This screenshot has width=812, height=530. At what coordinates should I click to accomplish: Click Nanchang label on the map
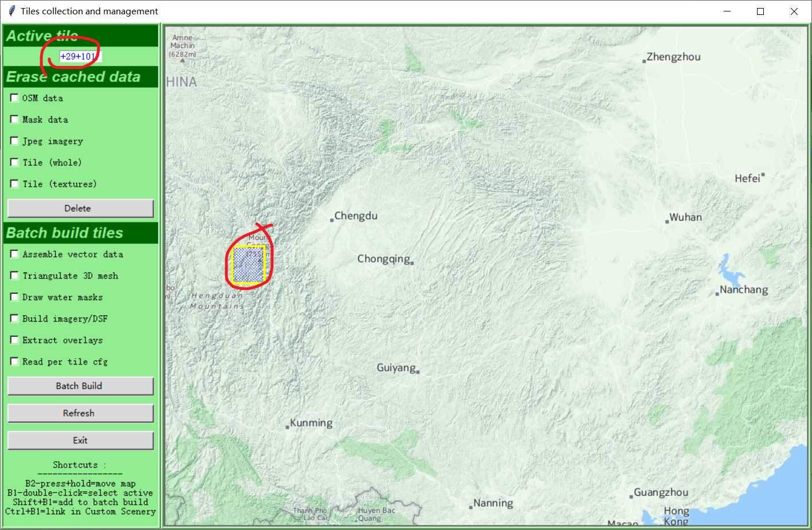[744, 290]
